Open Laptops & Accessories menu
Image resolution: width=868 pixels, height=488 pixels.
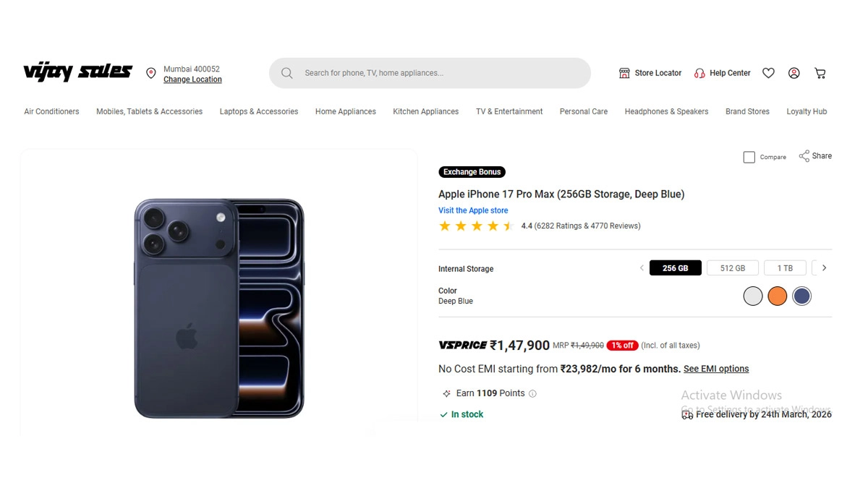pyautogui.click(x=258, y=111)
